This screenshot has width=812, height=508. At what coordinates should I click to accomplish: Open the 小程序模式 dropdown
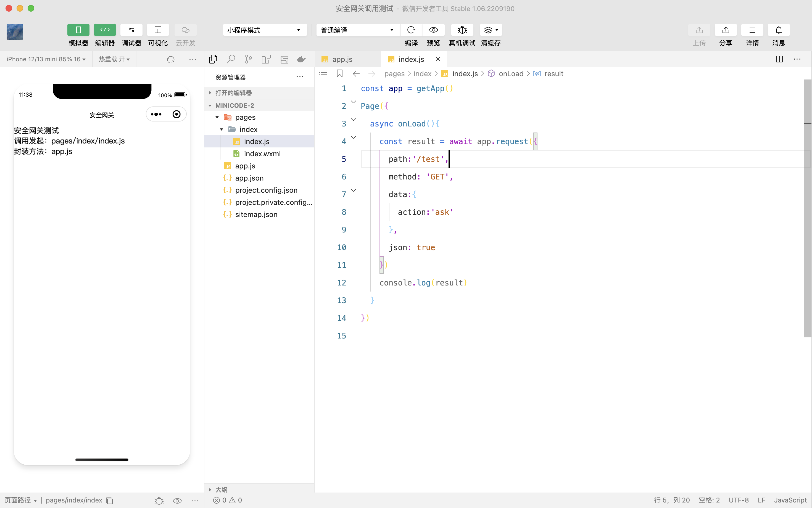[x=265, y=30]
